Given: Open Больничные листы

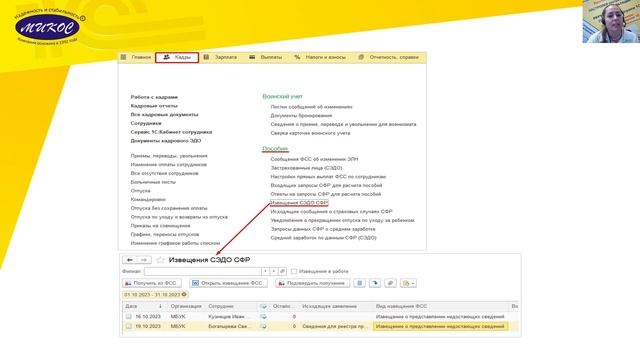Looking at the screenshot, I should (153, 182).
